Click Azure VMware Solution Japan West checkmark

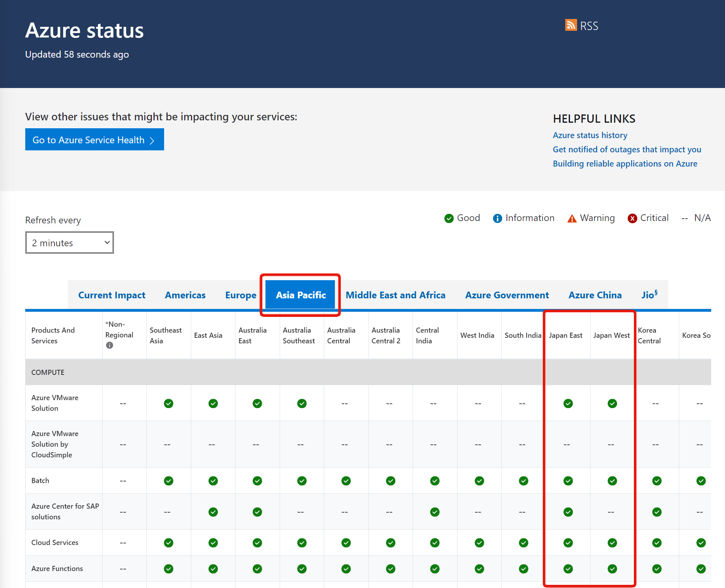(x=612, y=403)
